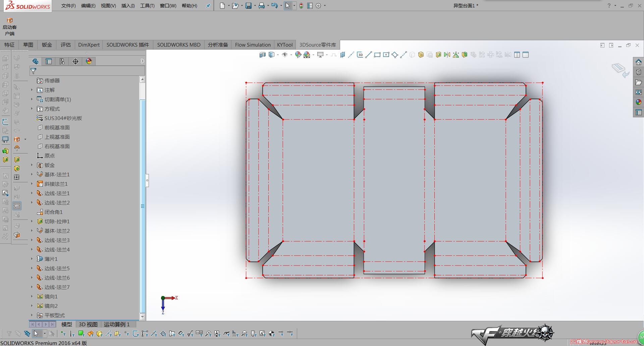Click the Apply Scene icon
Viewport: 644px width, 346px height.
point(307,55)
